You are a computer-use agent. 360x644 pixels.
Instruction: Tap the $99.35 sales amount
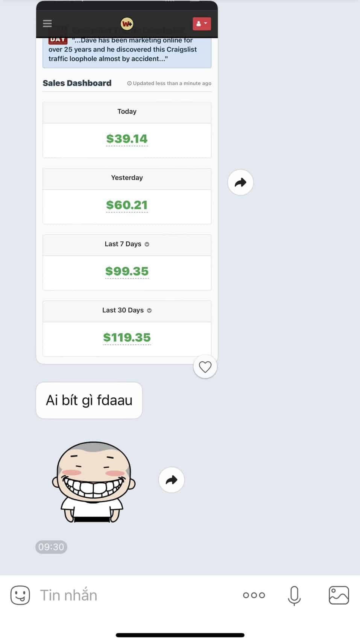coord(127,271)
